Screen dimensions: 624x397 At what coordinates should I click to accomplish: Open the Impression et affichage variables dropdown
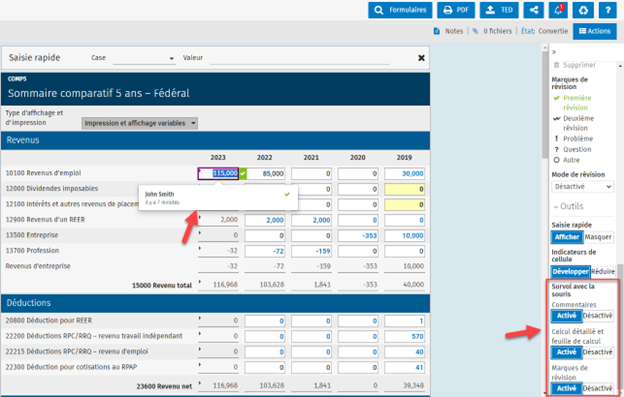click(x=139, y=123)
